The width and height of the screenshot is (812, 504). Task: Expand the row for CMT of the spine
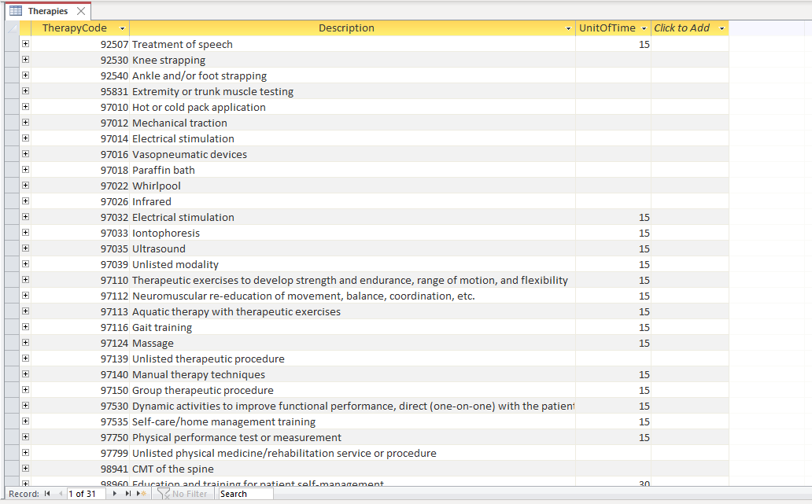point(24,469)
